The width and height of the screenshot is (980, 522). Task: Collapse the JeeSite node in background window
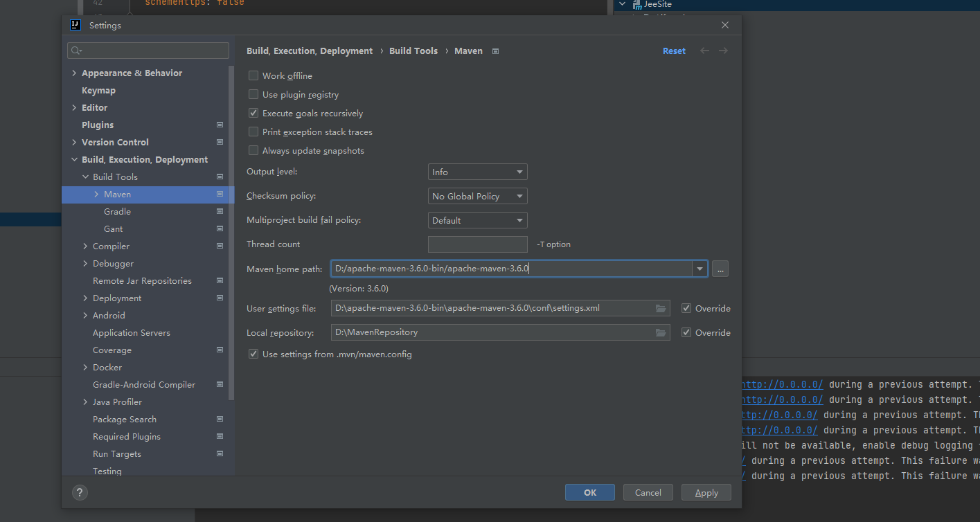[x=623, y=4]
